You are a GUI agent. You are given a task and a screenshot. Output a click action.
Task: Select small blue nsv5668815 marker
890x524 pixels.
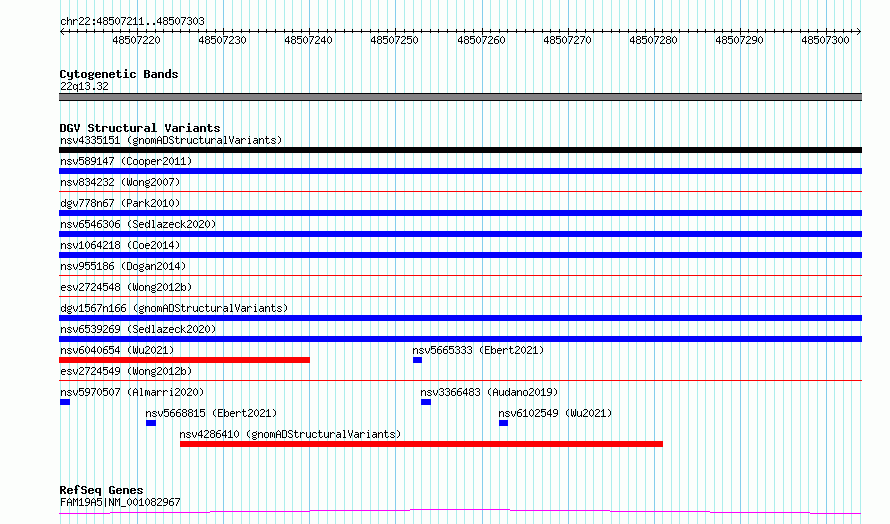[150, 423]
